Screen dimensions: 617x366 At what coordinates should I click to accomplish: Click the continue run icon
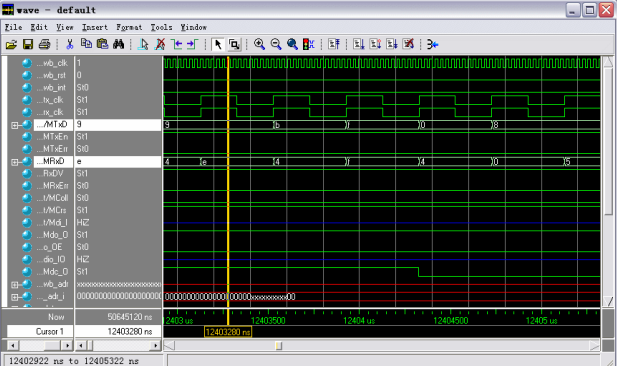tap(375, 44)
